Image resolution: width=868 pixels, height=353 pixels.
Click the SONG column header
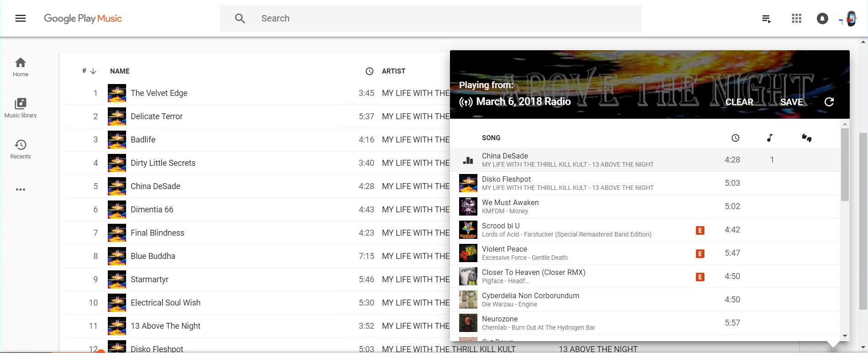click(491, 138)
